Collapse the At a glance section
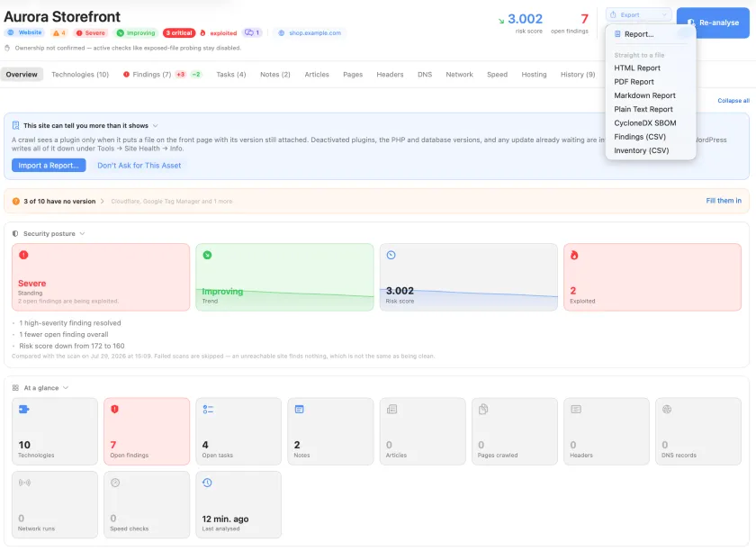This screenshot has width=756, height=551. point(66,388)
